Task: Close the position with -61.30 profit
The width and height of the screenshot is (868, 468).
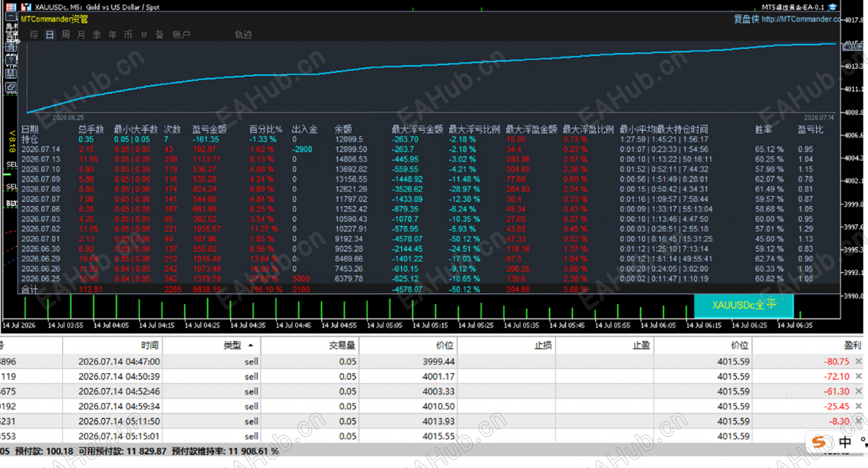Action: click(859, 391)
